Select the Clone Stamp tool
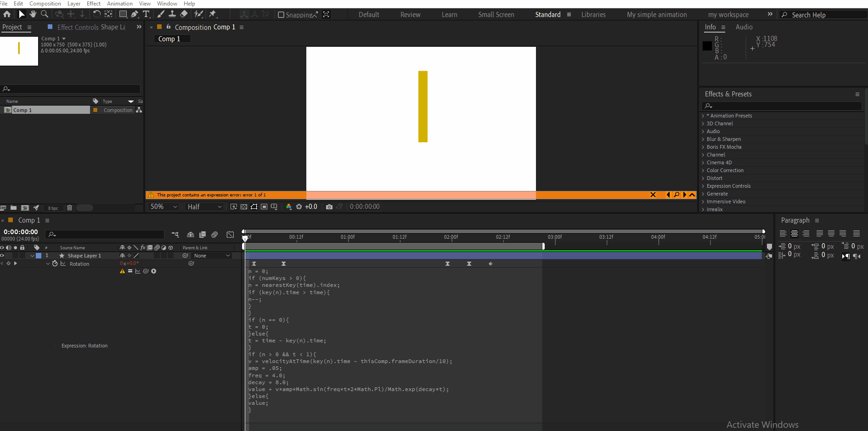 172,14
